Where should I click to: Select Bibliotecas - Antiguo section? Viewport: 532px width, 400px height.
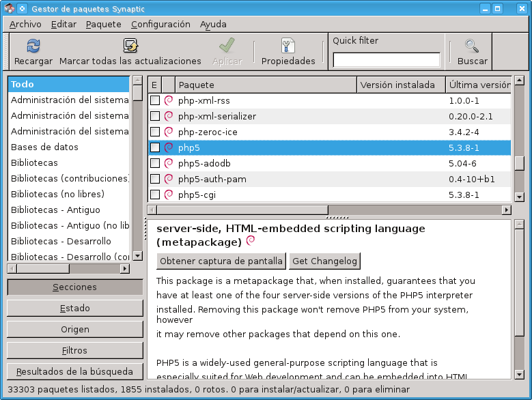click(68, 210)
